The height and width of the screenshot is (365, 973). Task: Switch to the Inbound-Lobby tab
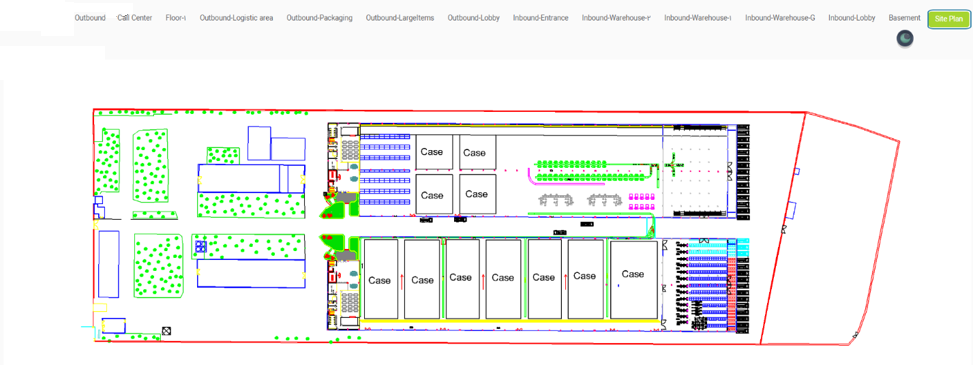click(x=851, y=18)
